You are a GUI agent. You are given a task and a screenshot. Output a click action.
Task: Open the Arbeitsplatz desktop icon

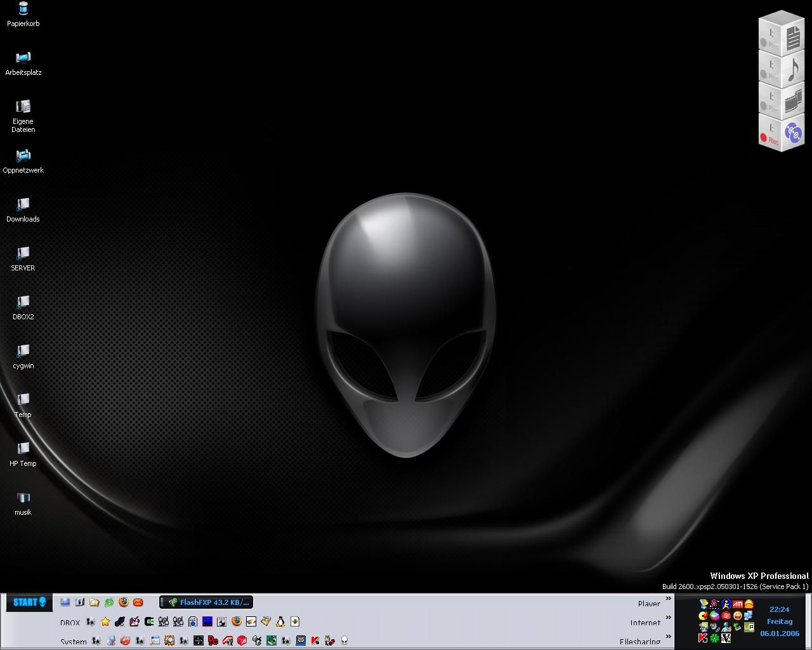click(x=23, y=58)
